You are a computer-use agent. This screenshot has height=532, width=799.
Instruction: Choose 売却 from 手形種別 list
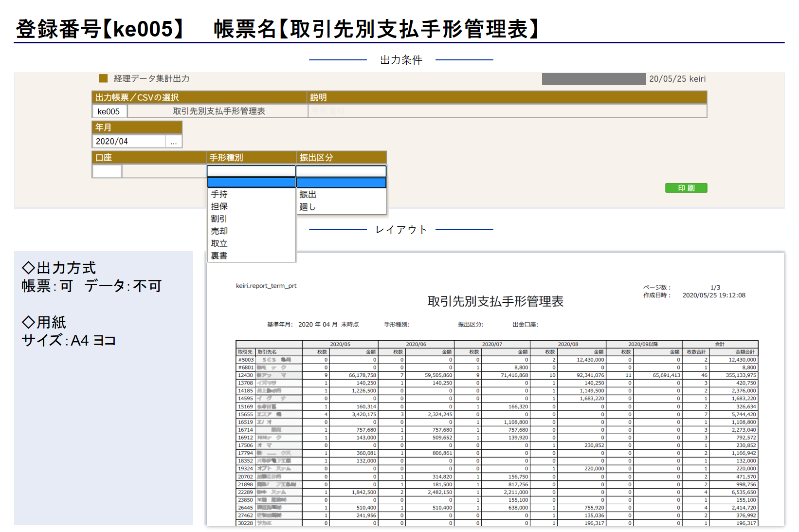(x=251, y=231)
